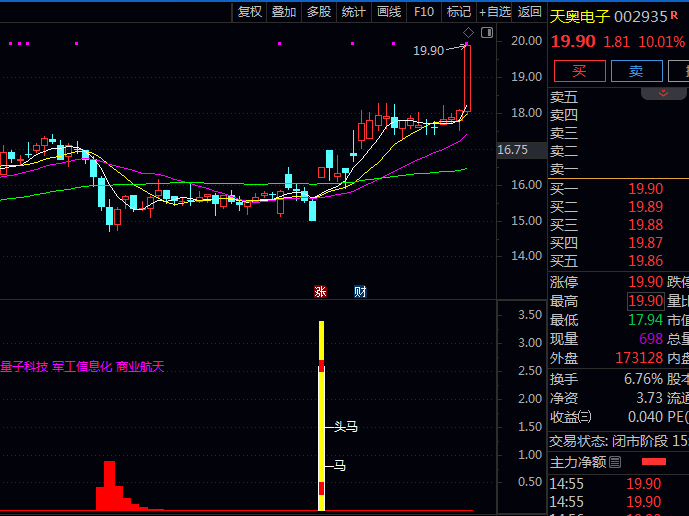The image size is (689, 516).
Task: Click the 涨停 limit-up price value
Action: point(645,282)
